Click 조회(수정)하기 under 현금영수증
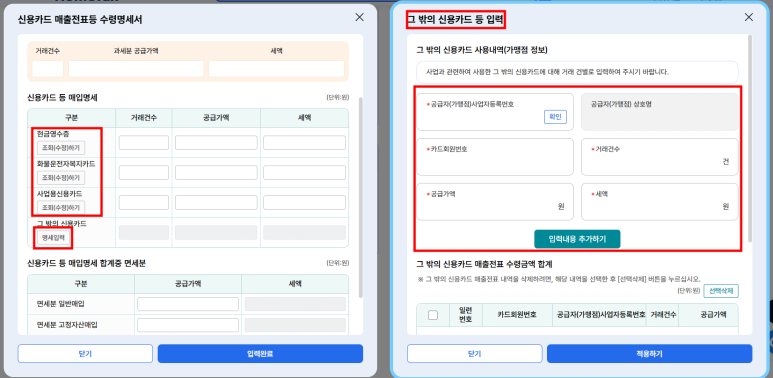 click(61, 147)
